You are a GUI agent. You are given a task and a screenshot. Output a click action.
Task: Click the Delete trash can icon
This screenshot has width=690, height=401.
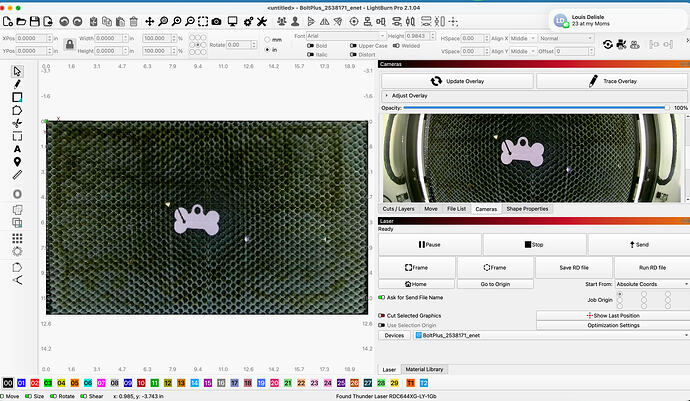click(134, 22)
